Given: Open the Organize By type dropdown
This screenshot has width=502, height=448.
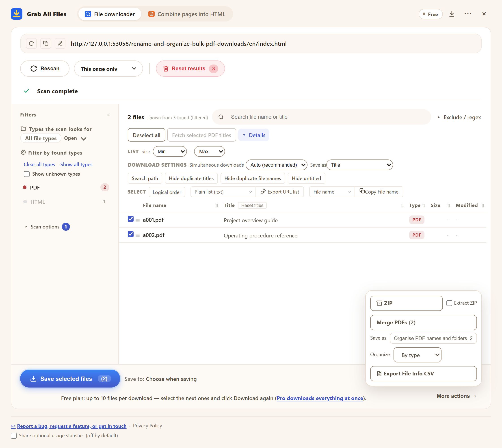Looking at the screenshot, I should [417, 355].
